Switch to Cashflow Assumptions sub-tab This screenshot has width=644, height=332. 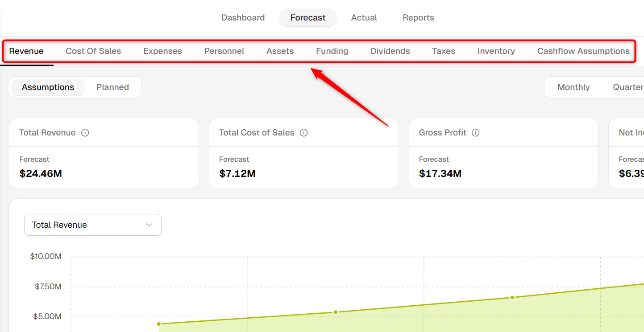(583, 51)
